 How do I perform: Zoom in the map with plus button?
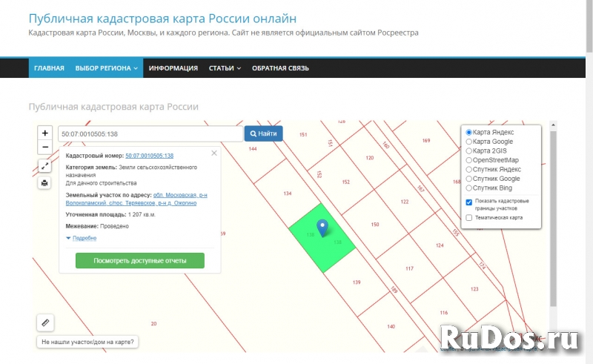pyautogui.click(x=44, y=133)
